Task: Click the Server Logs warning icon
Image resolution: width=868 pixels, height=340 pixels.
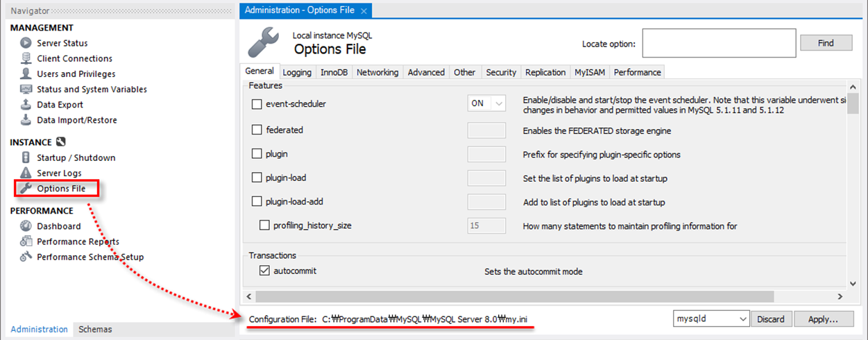Action: tap(26, 173)
